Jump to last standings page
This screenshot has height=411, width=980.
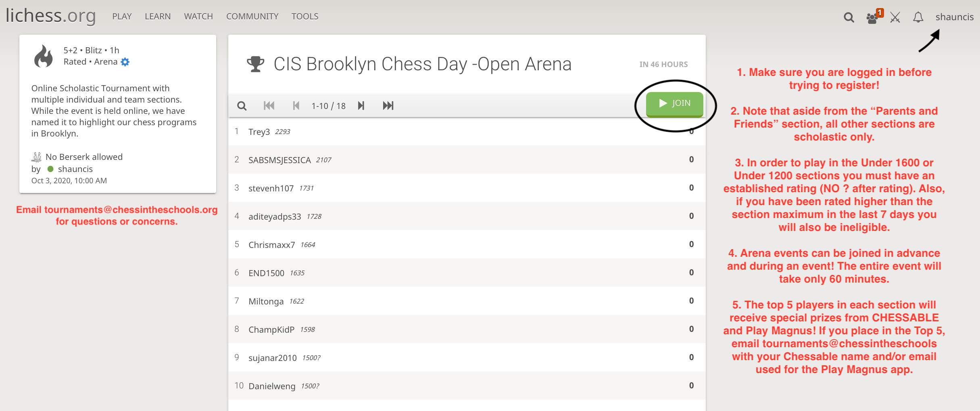(388, 106)
